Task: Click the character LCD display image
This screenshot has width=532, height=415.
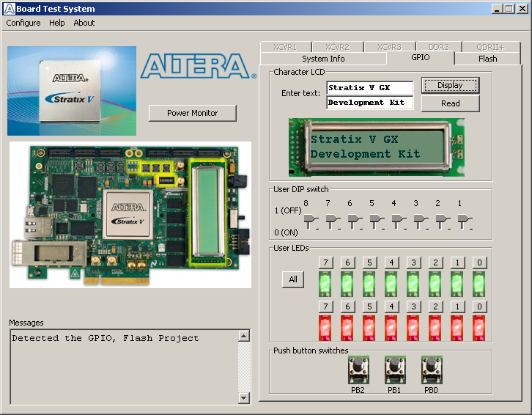Action: 376,147
